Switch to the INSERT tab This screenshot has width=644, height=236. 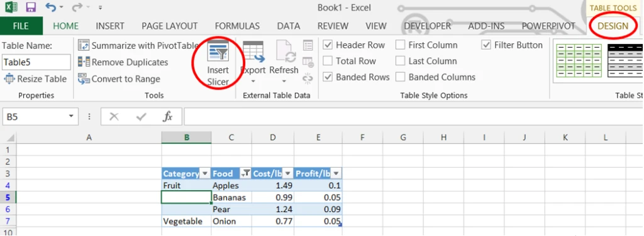[109, 26]
